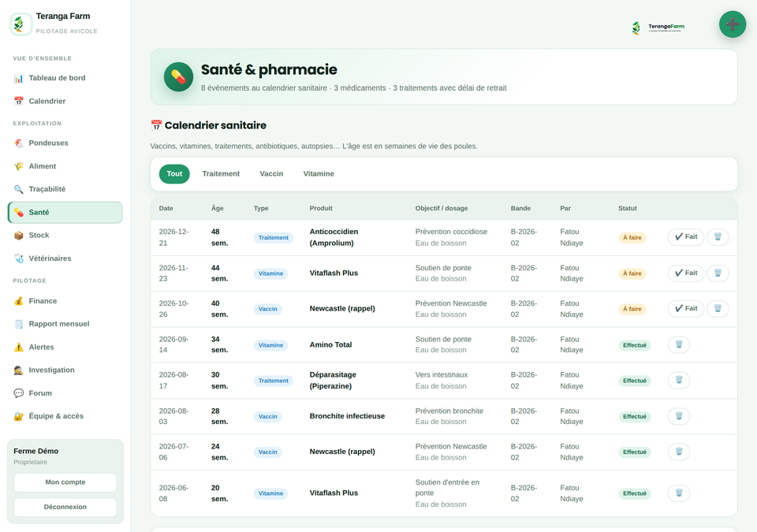The height and width of the screenshot is (532, 757).
Task: Click the Date column header
Action: 166,208
